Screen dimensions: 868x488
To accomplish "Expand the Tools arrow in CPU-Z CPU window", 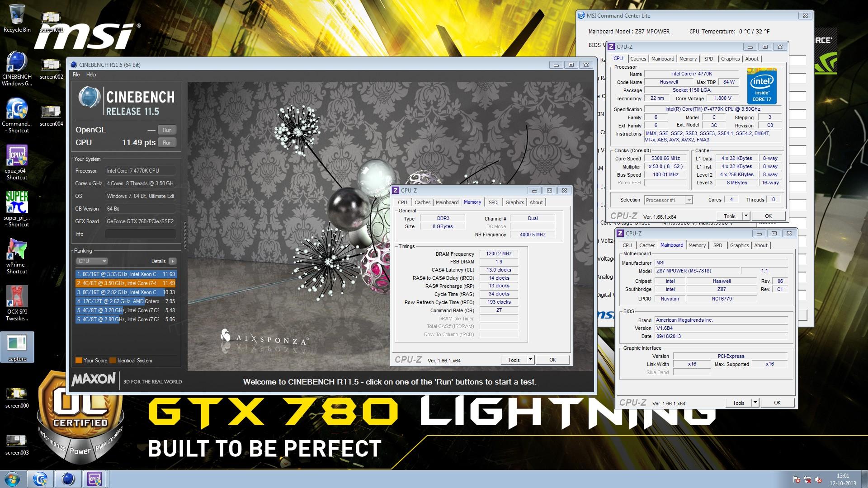I will pyautogui.click(x=746, y=216).
